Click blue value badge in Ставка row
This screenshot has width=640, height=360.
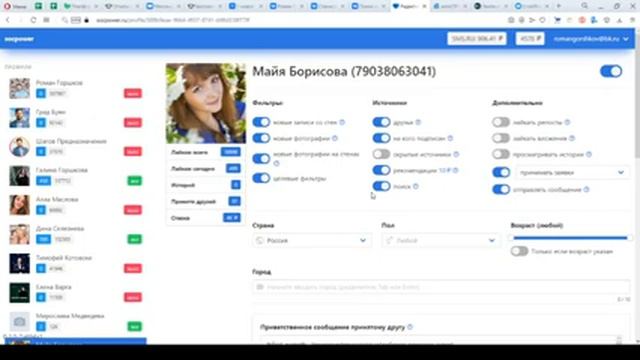click(232, 218)
